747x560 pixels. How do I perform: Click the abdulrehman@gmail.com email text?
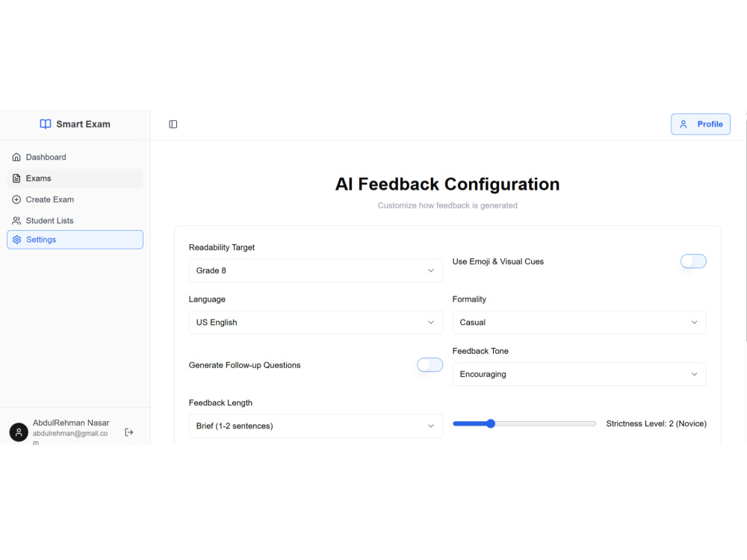pos(70,438)
